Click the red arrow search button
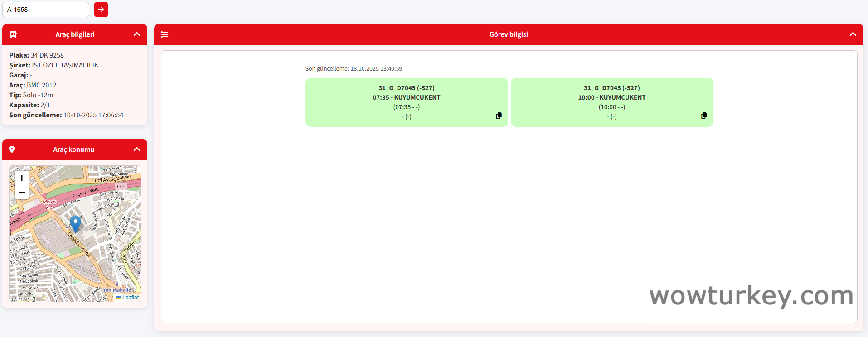 tap(101, 10)
